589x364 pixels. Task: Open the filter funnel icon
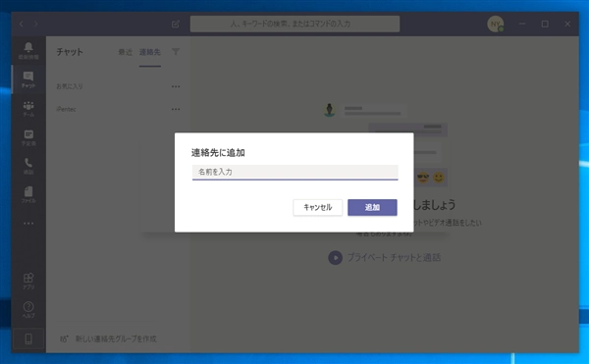(176, 51)
